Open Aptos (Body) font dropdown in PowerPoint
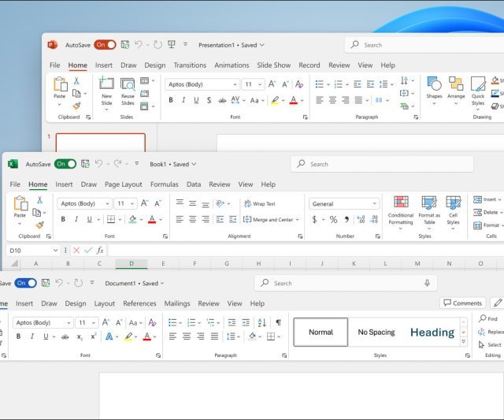This screenshot has width=504, height=420. tap(235, 84)
